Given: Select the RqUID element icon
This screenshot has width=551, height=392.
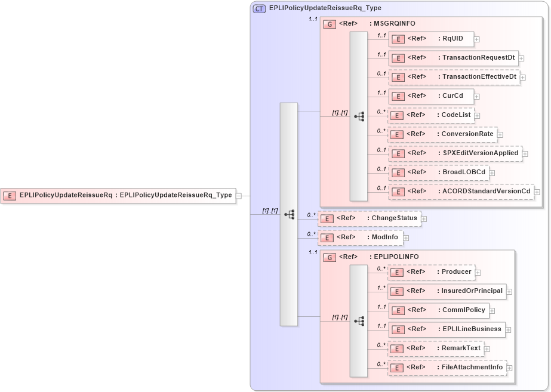Looking at the screenshot, I should click(x=397, y=39).
